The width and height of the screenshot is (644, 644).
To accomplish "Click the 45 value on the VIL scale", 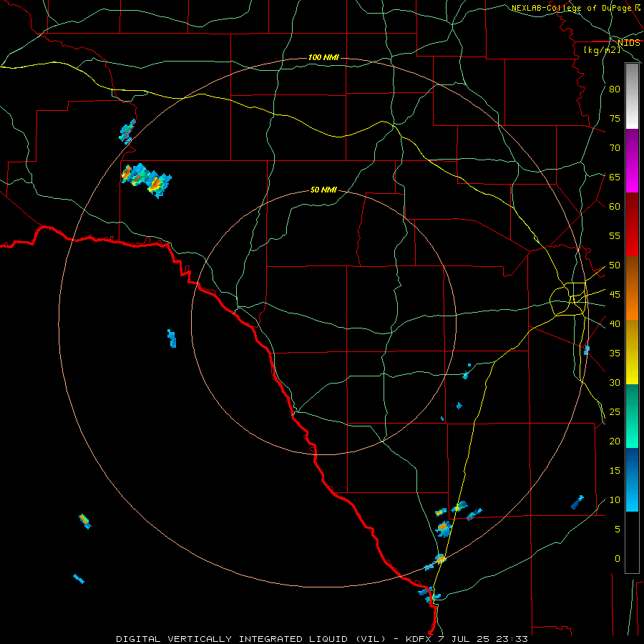I will pyautogui.click(x=615, y=295).
